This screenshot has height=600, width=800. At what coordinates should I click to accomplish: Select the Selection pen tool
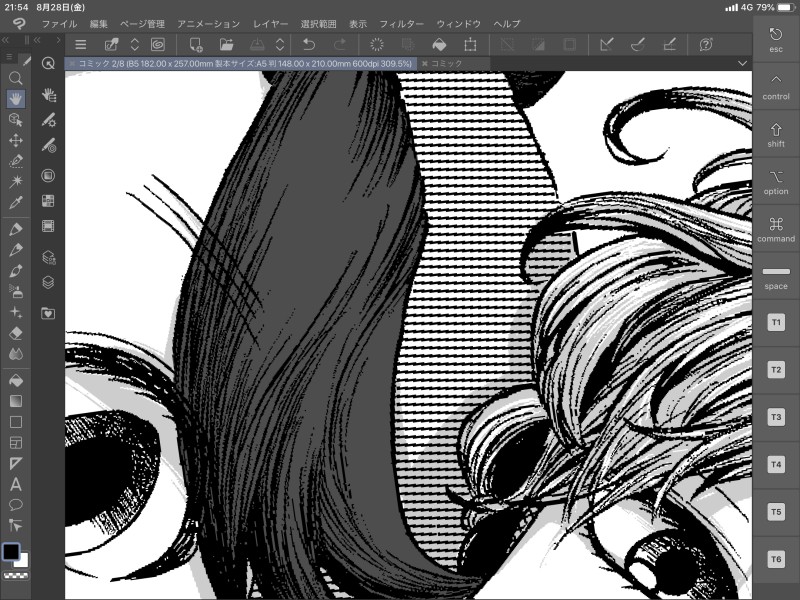16,161
